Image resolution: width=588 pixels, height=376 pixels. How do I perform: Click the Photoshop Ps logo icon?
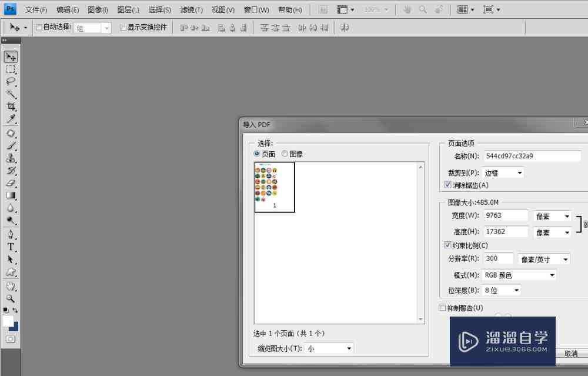click(10, 9)
